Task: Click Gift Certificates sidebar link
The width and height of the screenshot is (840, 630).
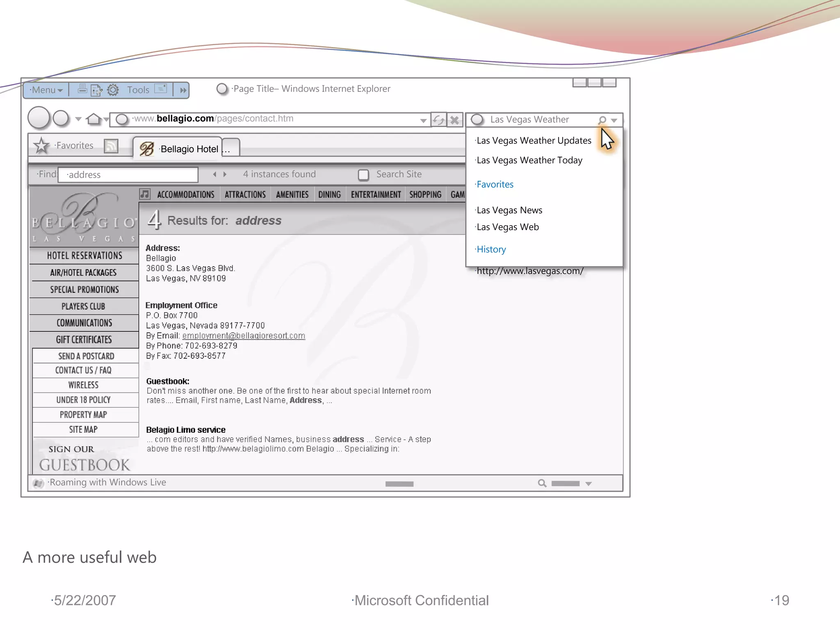Action: pyautogui.click(x=84, y=340)
